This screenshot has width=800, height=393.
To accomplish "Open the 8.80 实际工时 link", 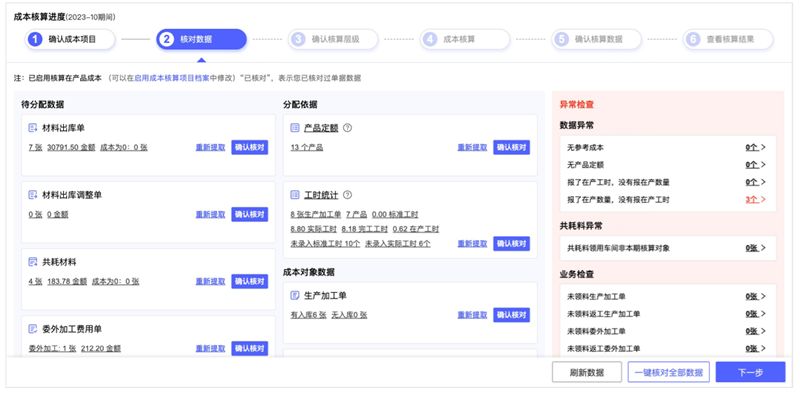I will click(x=313, y=229).
